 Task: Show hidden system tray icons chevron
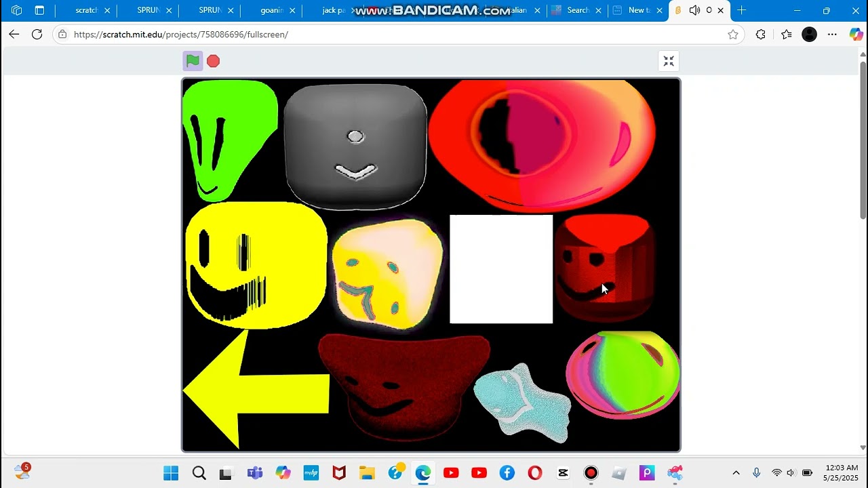736,473
